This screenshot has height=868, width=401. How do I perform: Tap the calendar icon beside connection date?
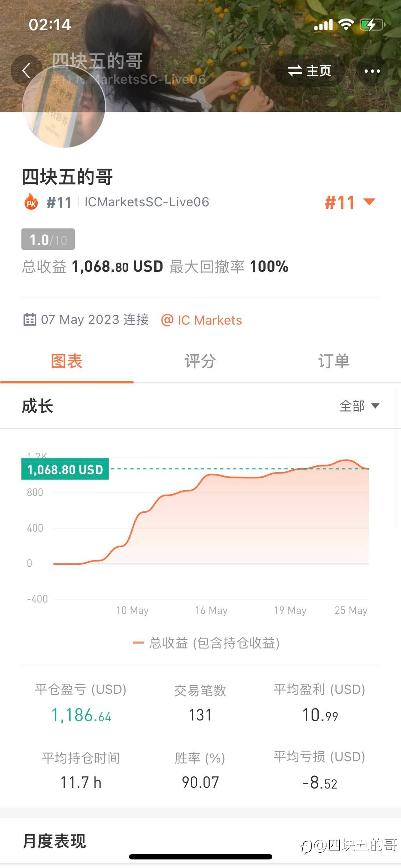(x=30, y=320)
